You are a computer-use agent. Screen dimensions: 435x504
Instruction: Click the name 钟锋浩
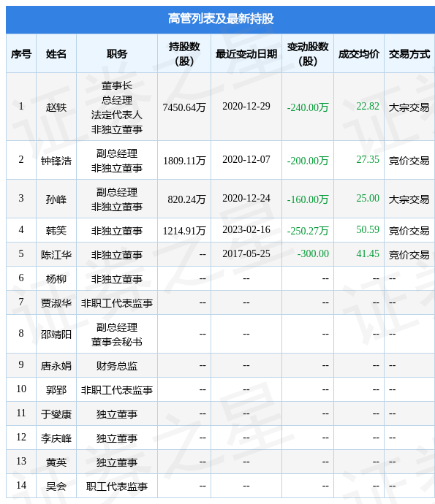coord(56,161)
